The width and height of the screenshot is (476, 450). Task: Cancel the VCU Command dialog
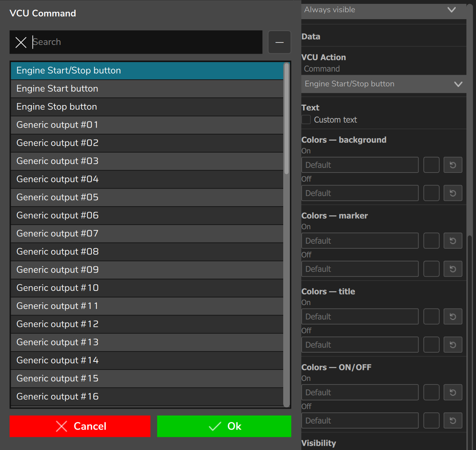click(x=80, y=426)
